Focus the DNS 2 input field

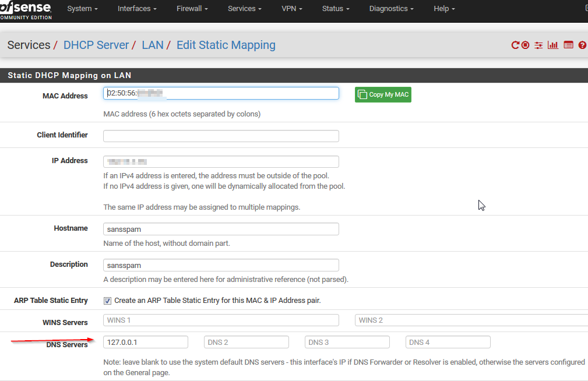pos(246,342)
